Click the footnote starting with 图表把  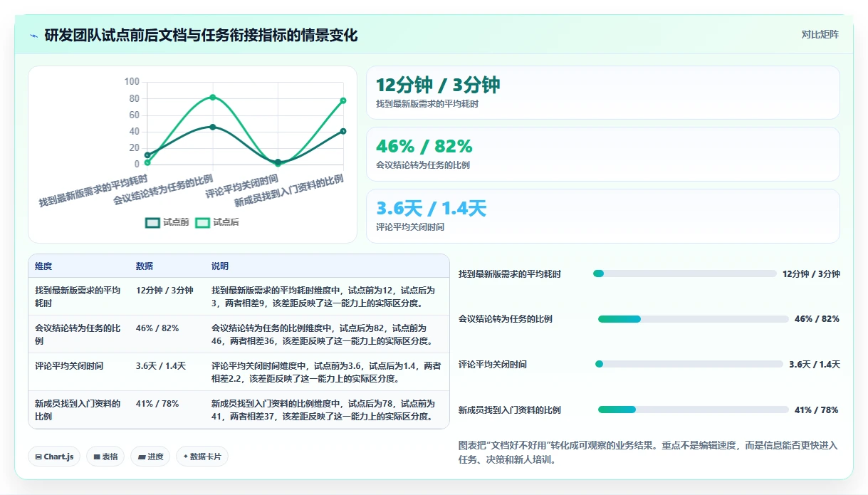[x=648, y=452]
